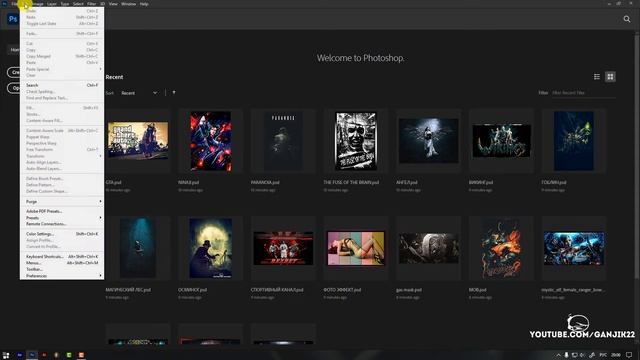Select Content-Aware Scale menu entry

(62, 131)
